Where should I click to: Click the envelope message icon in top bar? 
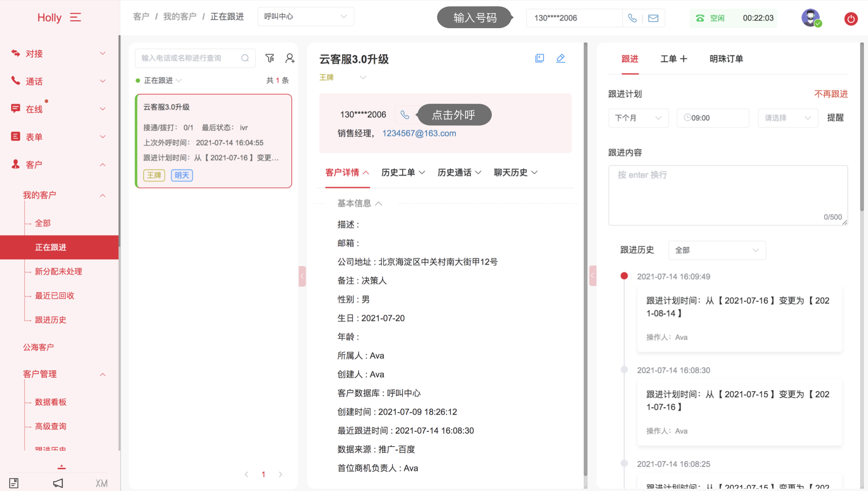tap(653, 18)
